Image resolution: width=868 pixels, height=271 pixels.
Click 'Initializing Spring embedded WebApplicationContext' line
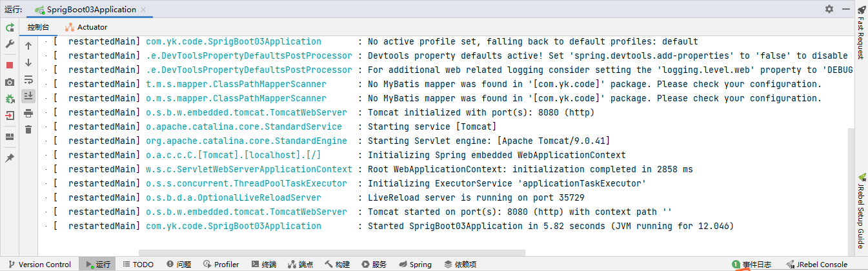(x=496, y=155)
